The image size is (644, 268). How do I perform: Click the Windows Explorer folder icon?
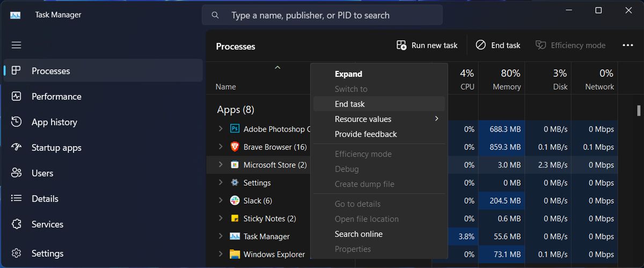(235, 254)
